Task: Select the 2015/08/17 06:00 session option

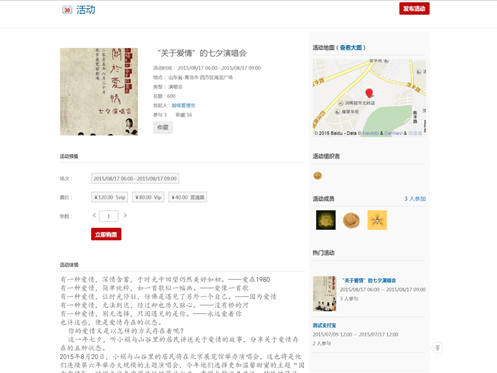Action: click(x=135, y=178)
